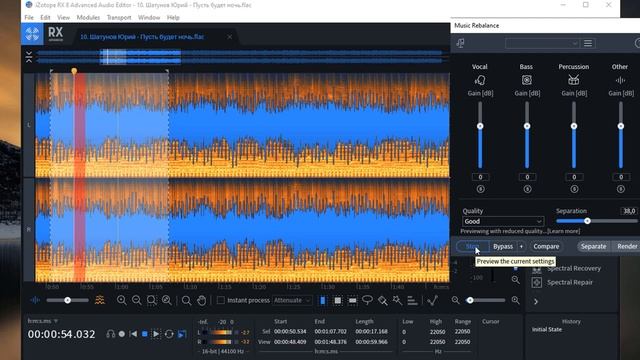Click the Play selection transport button
640x360 pixels.
pyautogui.click(x=156, y=334)
